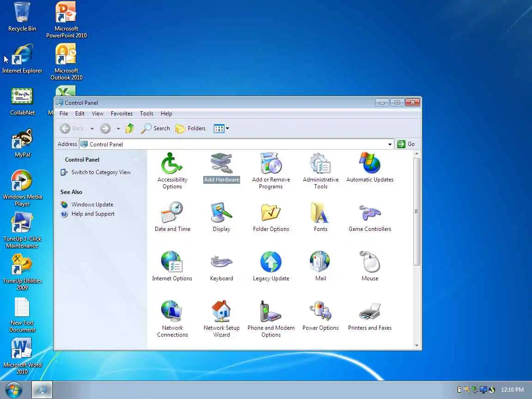Open the Fonts folder icon

[x=320, y=217]
